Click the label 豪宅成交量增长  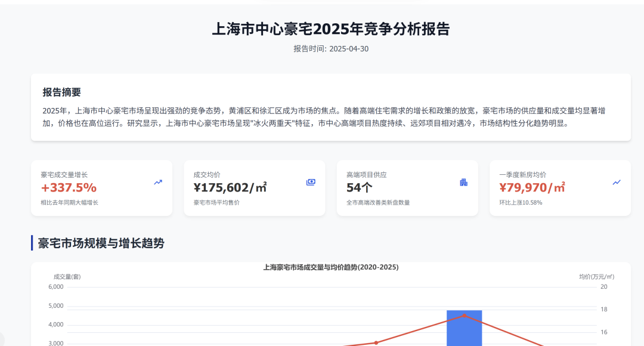[64, 175]
